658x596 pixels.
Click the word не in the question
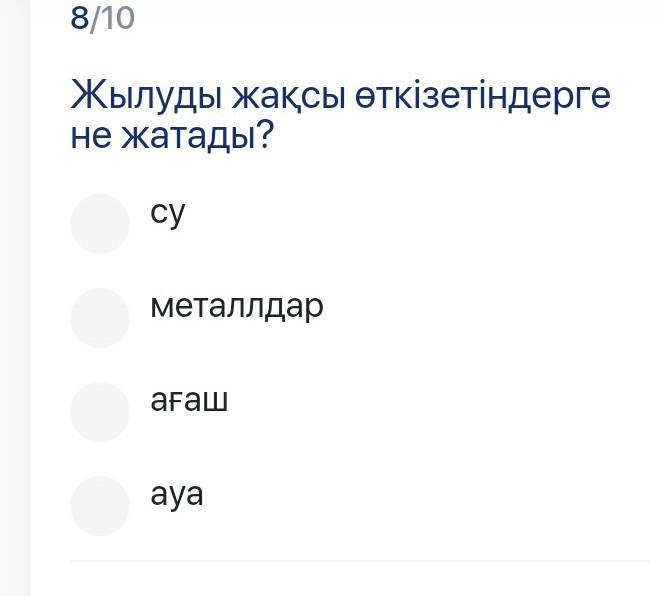pyautogui.click(x=90, y=137)
